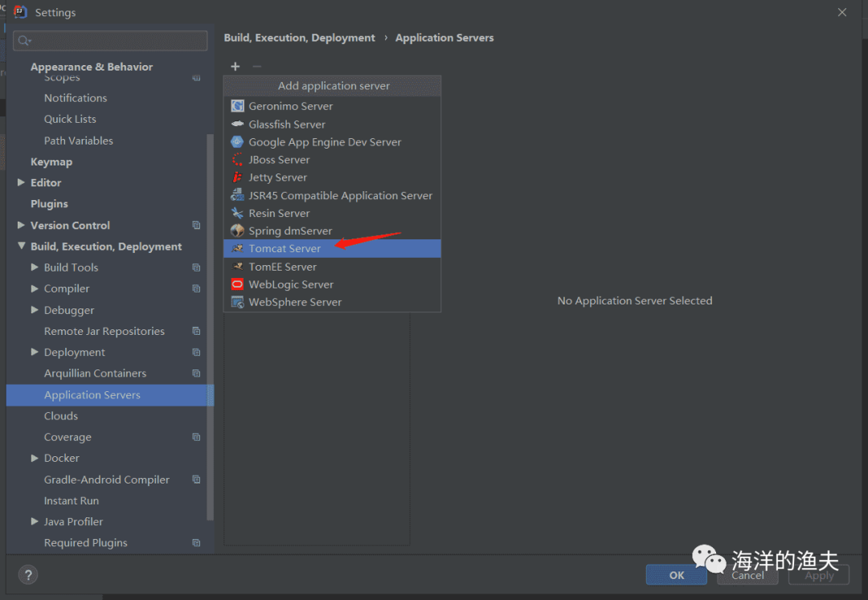Choose JSR45 Compatible Application Server entry
The width and height of the screenshot is (868, 600).
pos(332,195)
